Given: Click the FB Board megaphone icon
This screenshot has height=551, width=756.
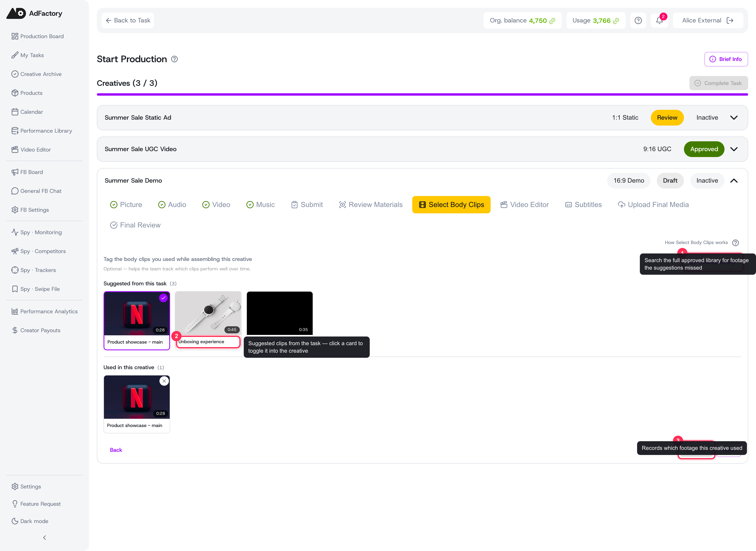Looking at the screenshot, I should point(15,172).
